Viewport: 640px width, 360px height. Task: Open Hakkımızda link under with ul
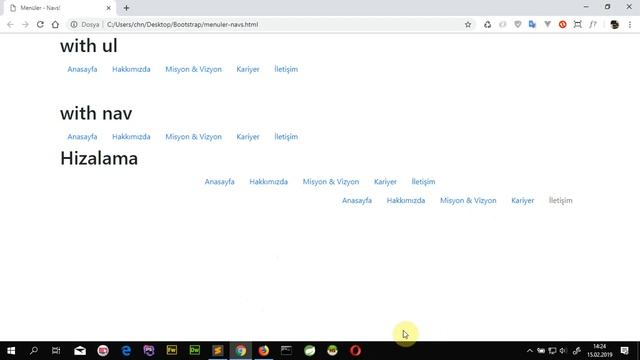131,69
